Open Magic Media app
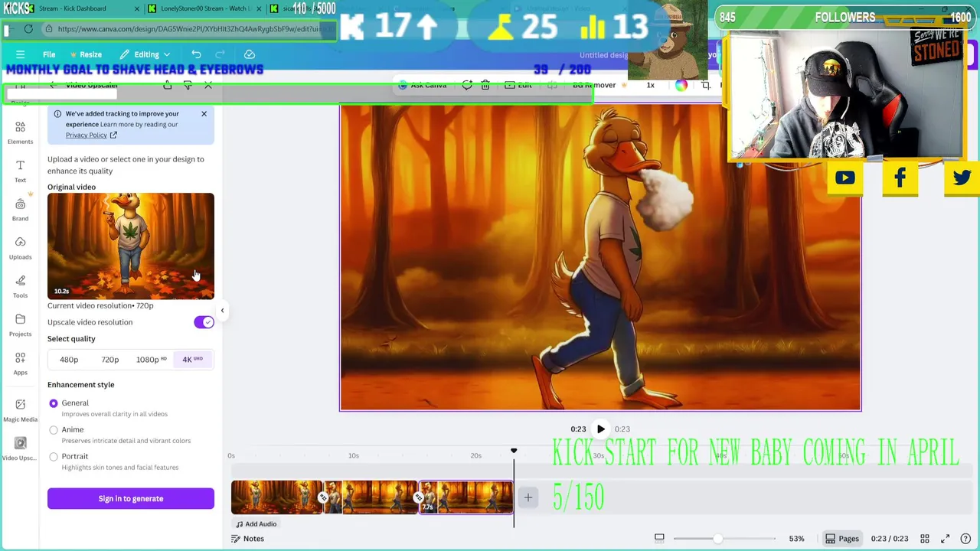 20,409
